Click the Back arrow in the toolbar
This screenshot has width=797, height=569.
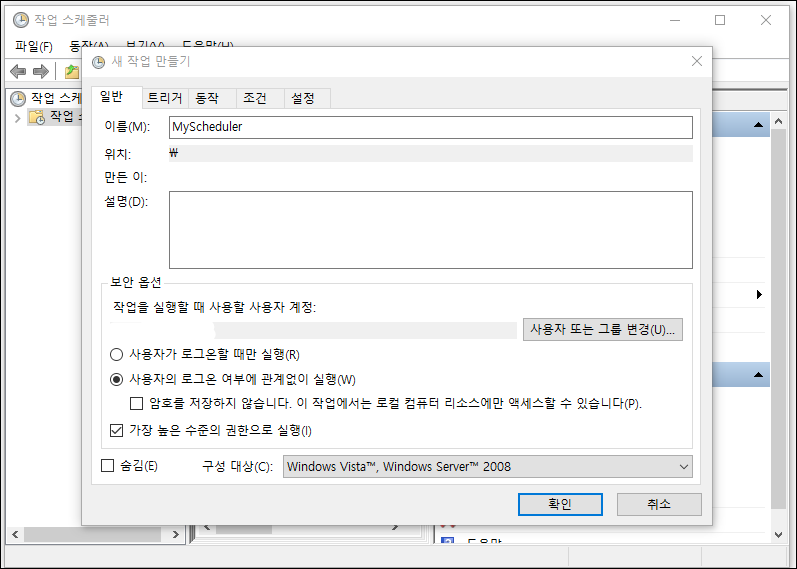[17, 72]
